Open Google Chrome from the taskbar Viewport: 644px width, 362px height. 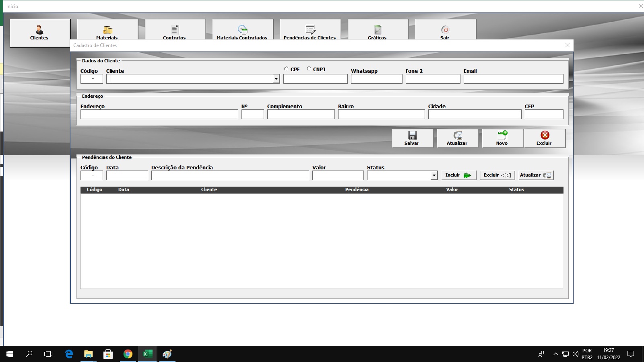tap(128, 354)
